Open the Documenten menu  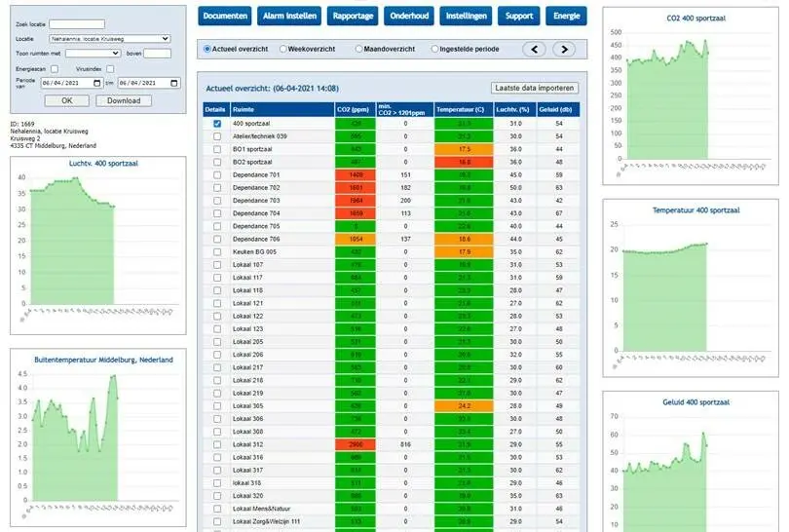coord(224,16)
